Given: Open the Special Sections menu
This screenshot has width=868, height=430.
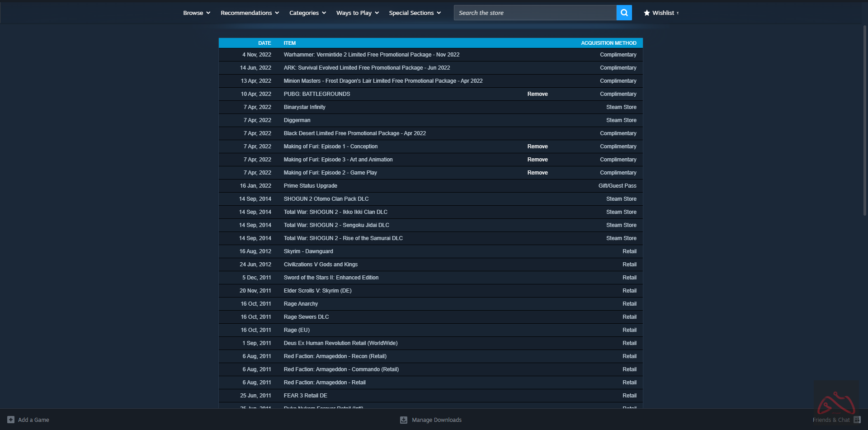Looking at the screenshot, I should click(x=415, y=13).
